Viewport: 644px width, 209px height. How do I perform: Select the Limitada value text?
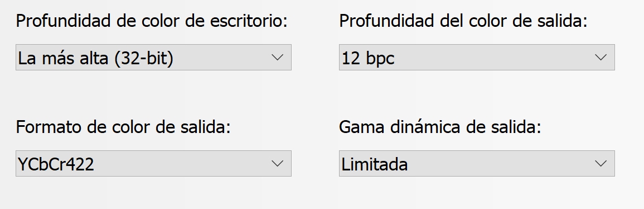375,164
